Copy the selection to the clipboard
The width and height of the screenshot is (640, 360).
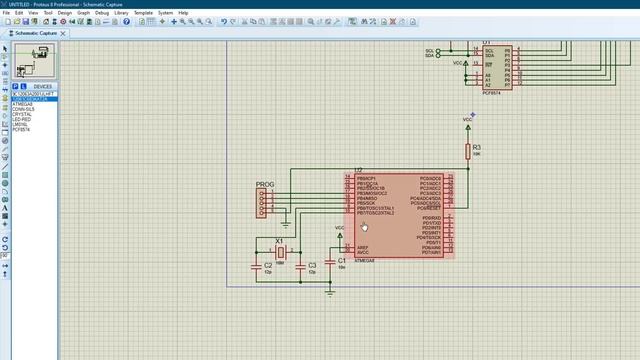pos(253,22)
